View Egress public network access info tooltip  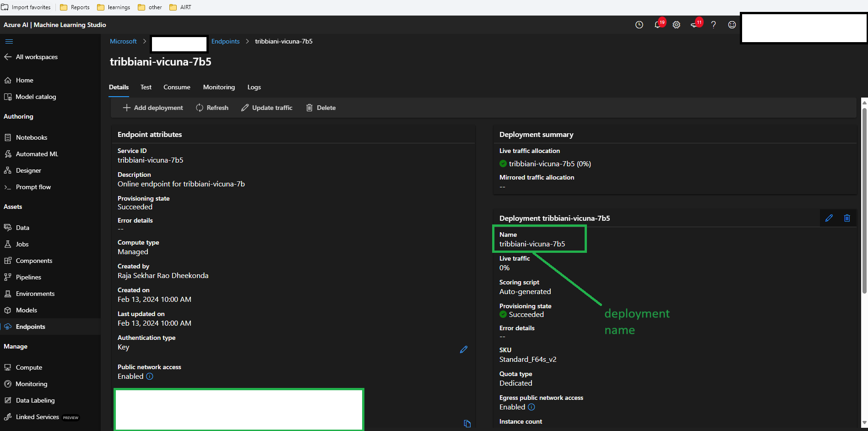[532, 407]
